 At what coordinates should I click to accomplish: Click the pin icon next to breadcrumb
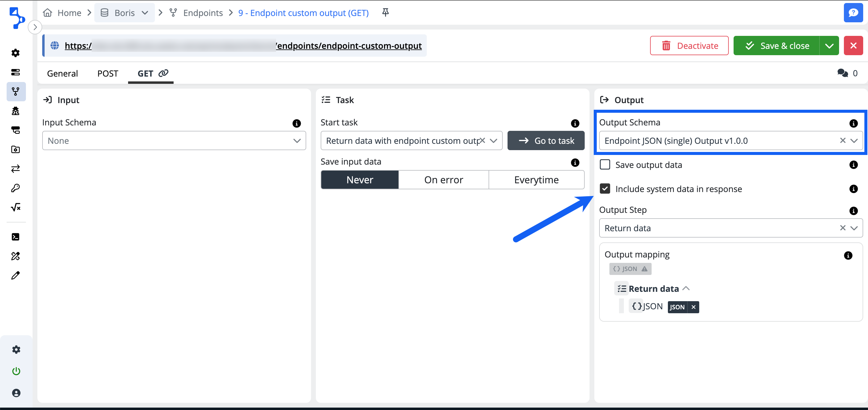click(385, 12)
